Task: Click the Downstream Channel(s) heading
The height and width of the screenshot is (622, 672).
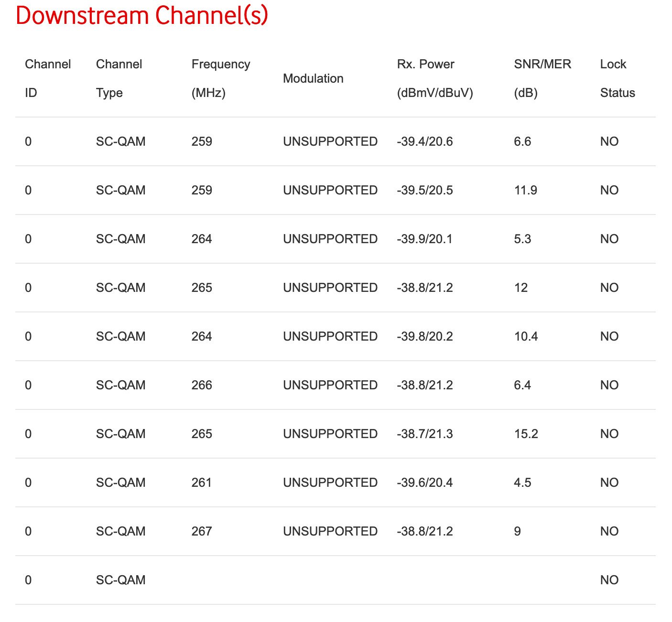Action: (x=141, y=15)
